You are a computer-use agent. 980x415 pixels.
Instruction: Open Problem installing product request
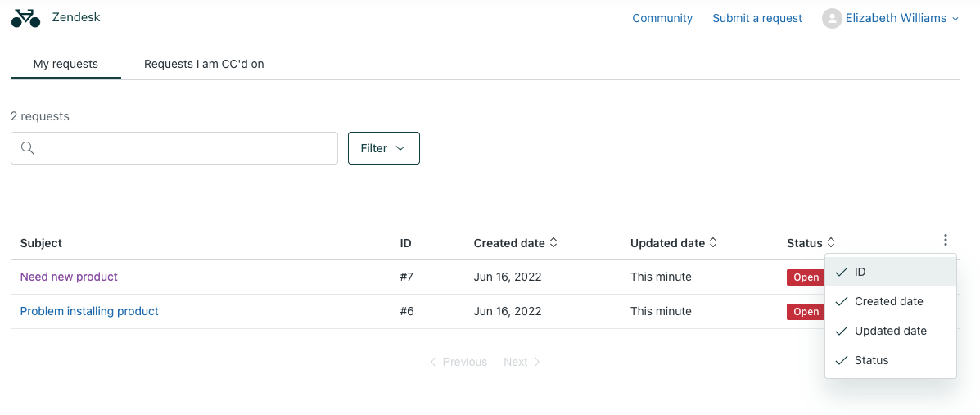point(89,311)
